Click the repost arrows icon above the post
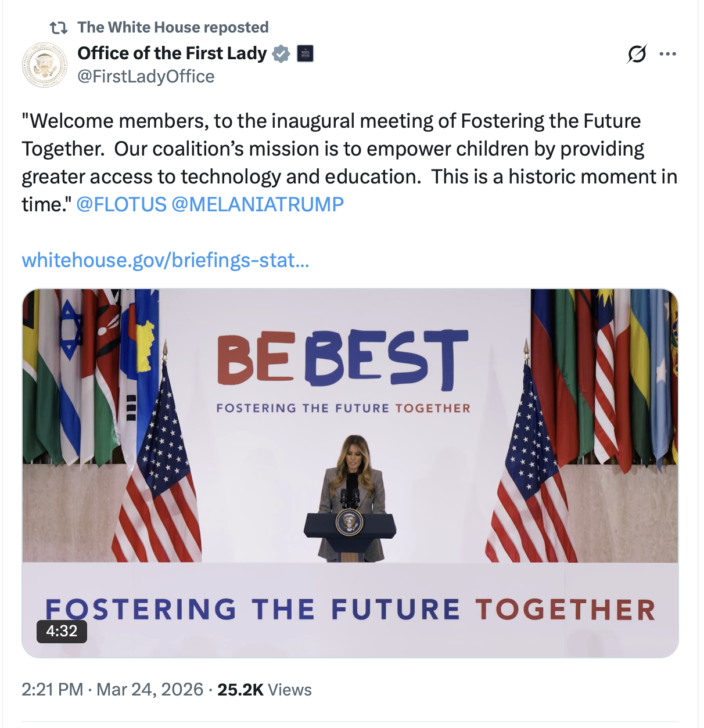The image size is (704, 728). point(58,27)
